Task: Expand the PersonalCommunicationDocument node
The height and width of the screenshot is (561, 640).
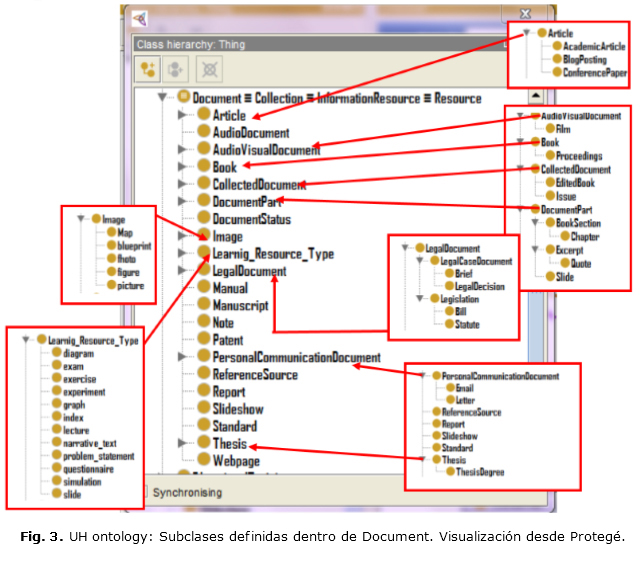Action: pyautogui.click(x=182, y=357)
